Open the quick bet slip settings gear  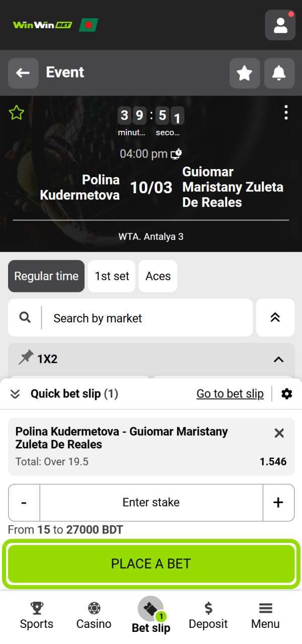(286, 393)
